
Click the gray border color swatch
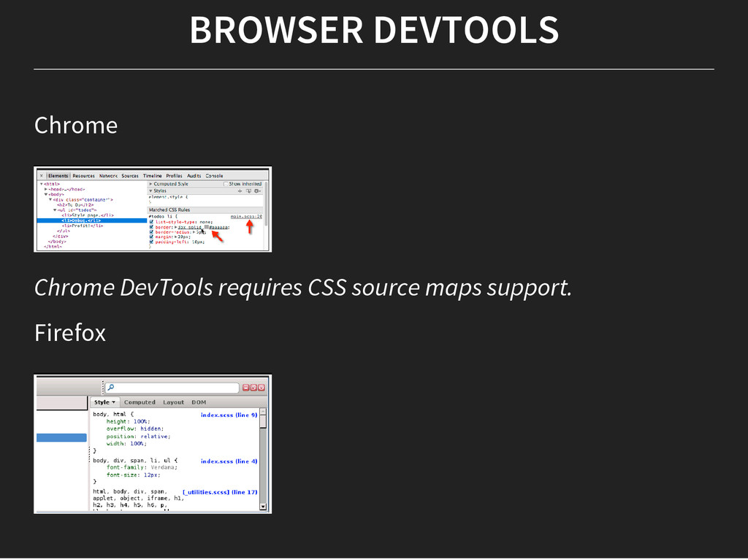[207, 227]
